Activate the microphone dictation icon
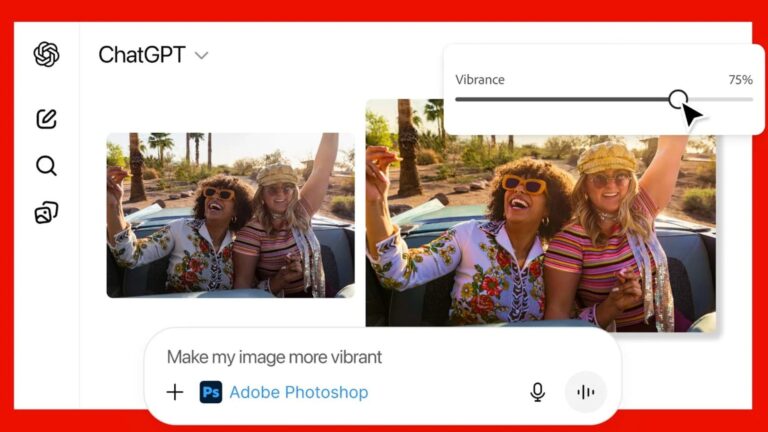The image size is (768, 432). [537, 392]
